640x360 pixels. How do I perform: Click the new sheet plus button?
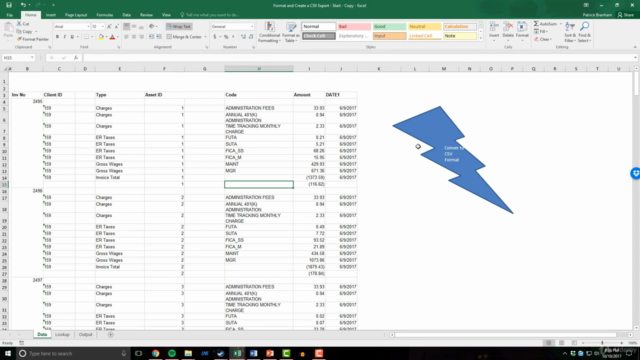click(x=111, y=335)
